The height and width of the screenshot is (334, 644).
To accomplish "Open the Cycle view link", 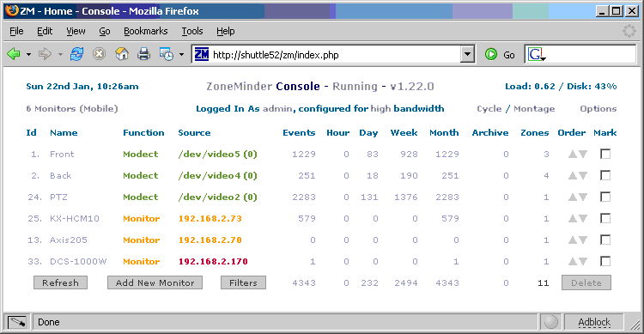I will [489, 109].
